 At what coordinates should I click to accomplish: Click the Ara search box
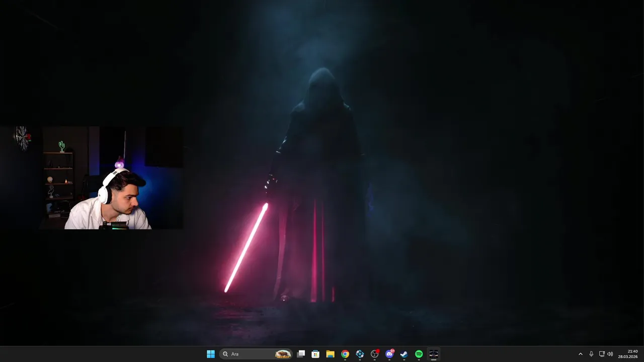pos(257,354)
